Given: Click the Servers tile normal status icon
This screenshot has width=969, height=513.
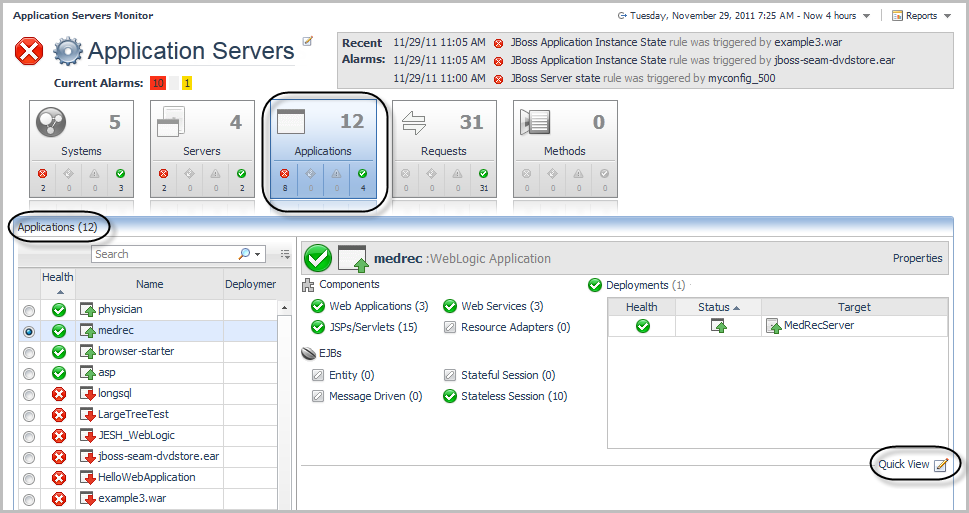Looking at the screenshot, I should (242, 174).
